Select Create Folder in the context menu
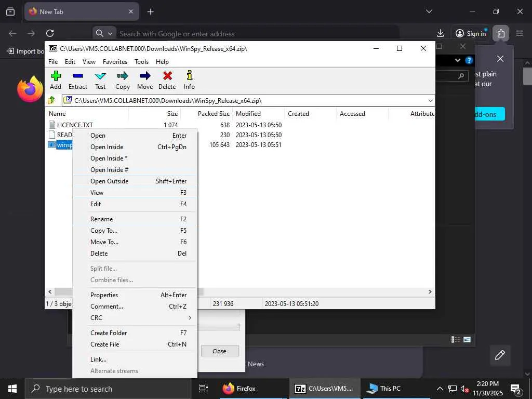This screenshot has height=399, width=532. click(x=135, y=333)
